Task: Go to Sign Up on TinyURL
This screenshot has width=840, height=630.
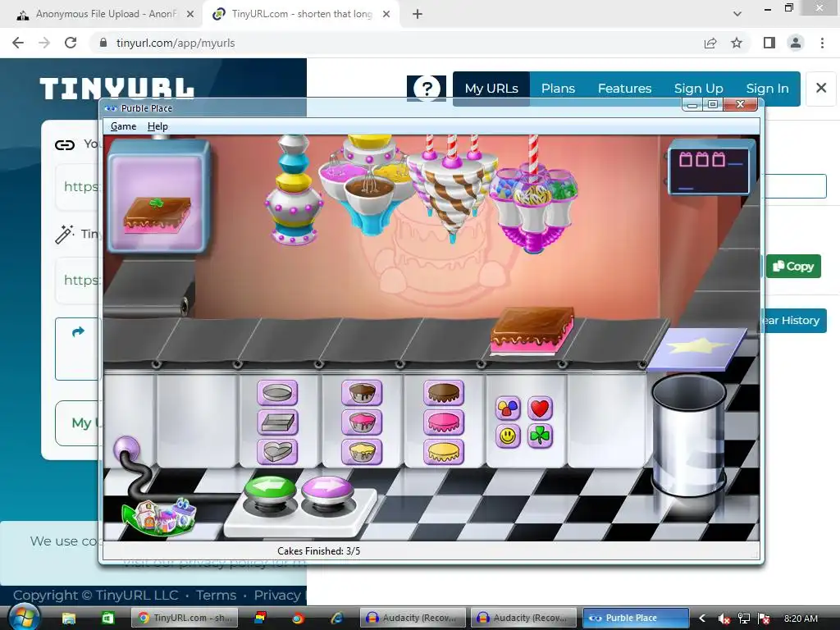Action: tap(699, 89)
